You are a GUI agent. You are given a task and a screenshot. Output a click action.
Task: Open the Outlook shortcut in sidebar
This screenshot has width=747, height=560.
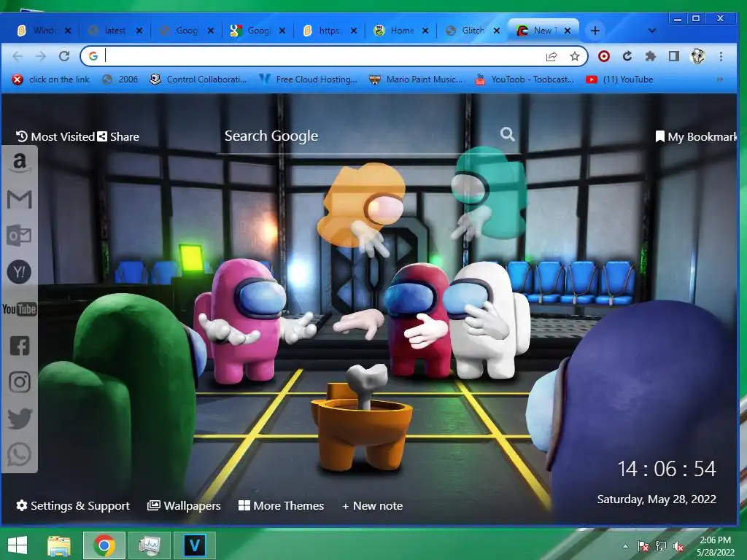tap(20, 236)
